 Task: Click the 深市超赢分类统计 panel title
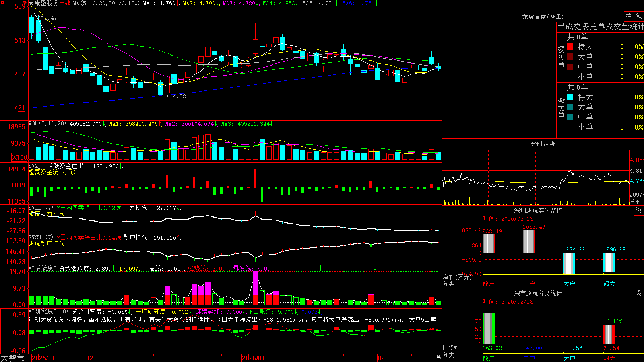pos(538,293)
